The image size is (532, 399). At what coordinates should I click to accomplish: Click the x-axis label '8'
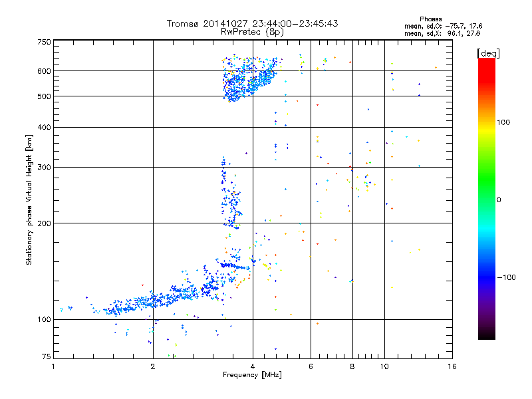tap(352, 366)
